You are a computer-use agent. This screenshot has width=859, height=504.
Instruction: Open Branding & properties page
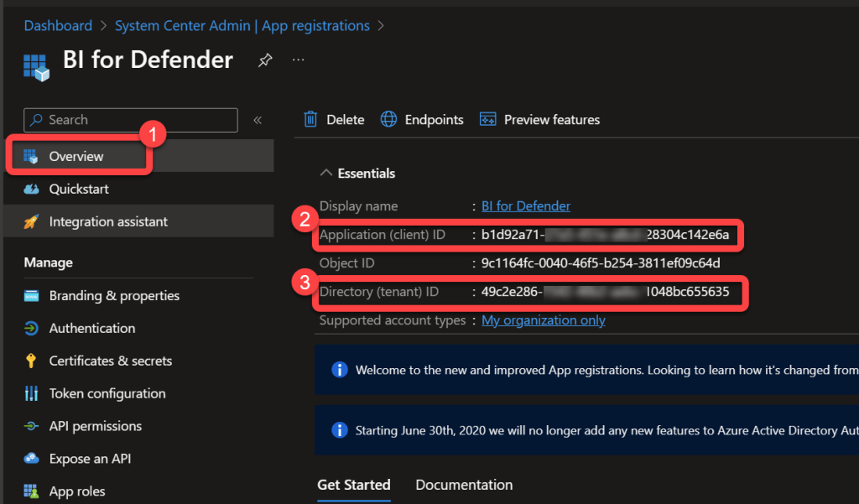coord(114,296)
